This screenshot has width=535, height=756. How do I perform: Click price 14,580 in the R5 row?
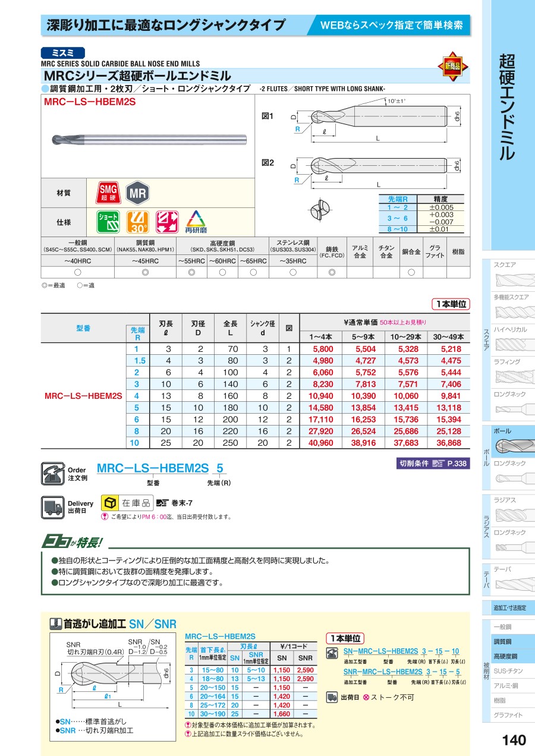323,408
